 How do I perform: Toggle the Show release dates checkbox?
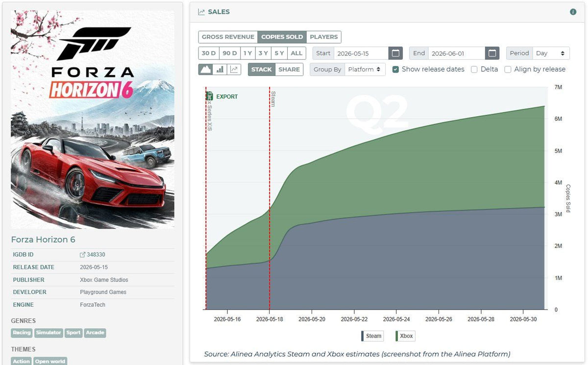coord(396,69)
